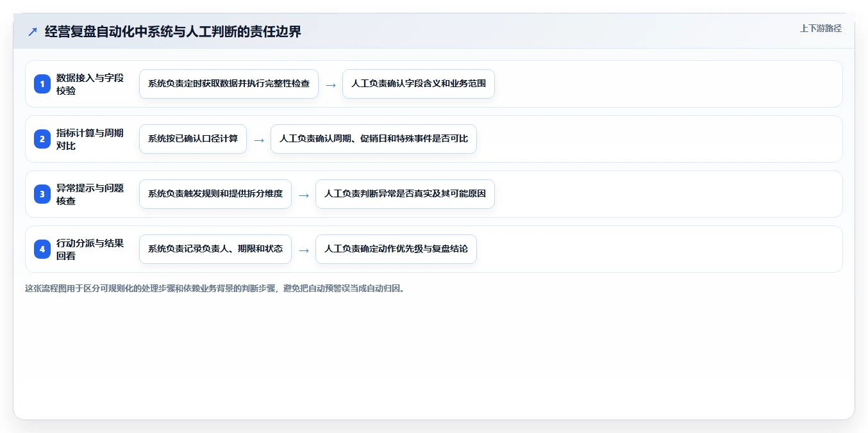Click the arrow icon beside the title
Screen dimensions: 868x433
coord(33,31)
